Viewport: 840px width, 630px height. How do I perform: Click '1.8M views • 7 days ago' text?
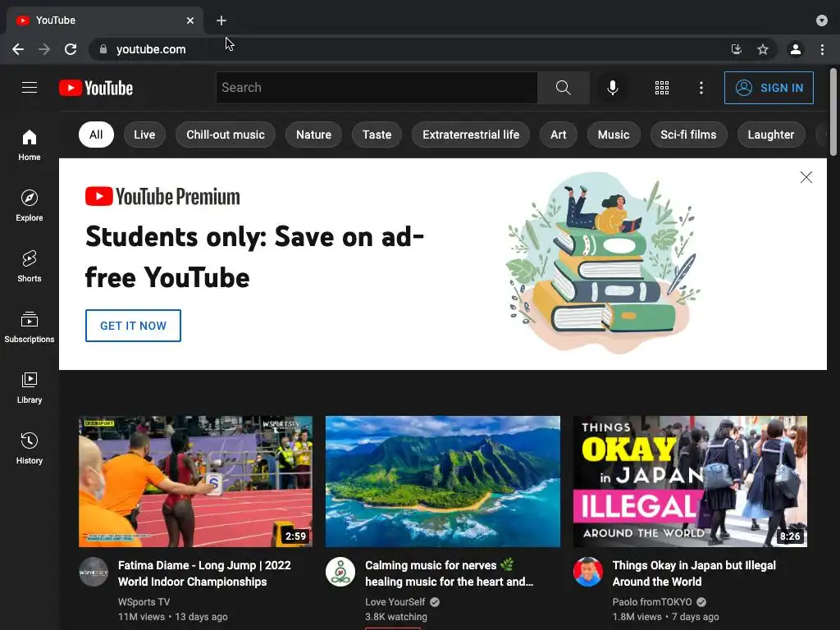[x=665, y=617]
